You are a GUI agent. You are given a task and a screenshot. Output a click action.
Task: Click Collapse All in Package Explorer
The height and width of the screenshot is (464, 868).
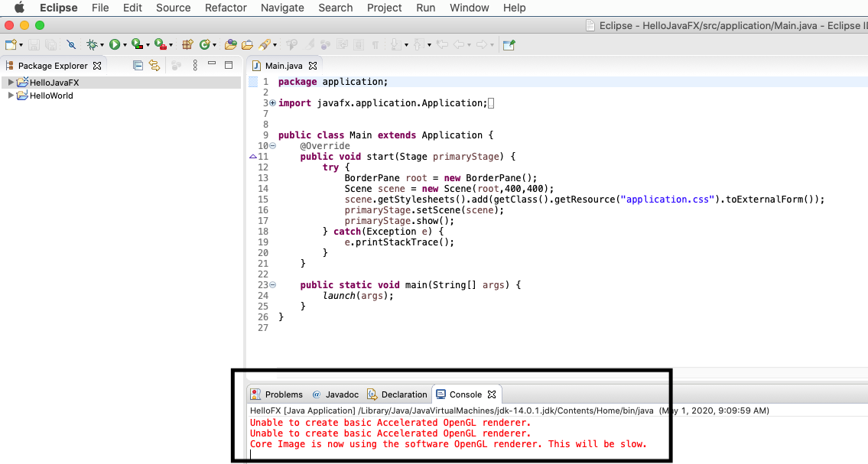[138, 66]
